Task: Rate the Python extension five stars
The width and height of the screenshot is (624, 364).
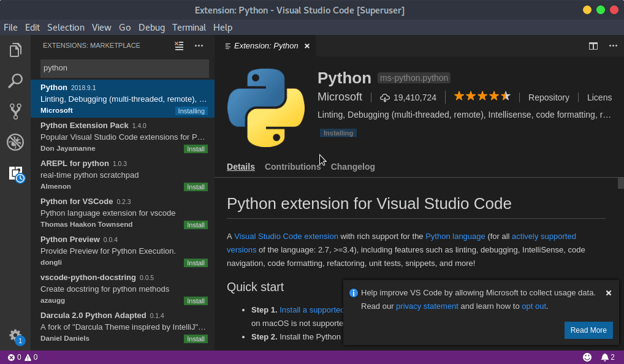Action: pos(482,96)
